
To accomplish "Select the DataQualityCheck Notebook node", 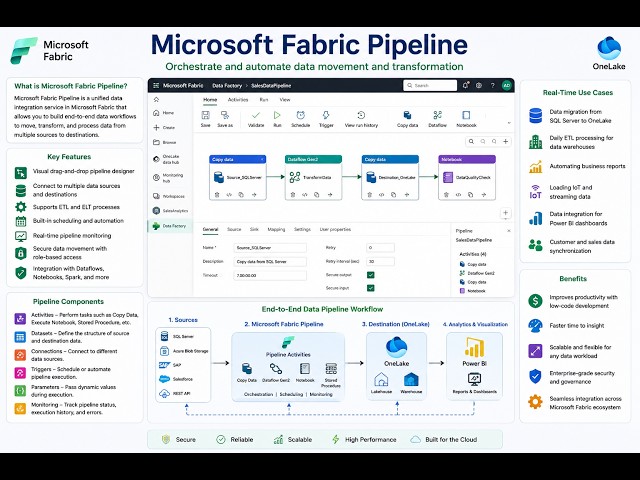I will [467, 177].
